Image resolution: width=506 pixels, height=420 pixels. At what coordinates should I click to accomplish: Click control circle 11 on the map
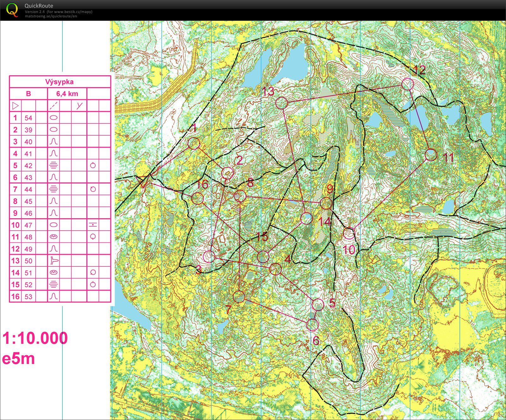[431, 155]
